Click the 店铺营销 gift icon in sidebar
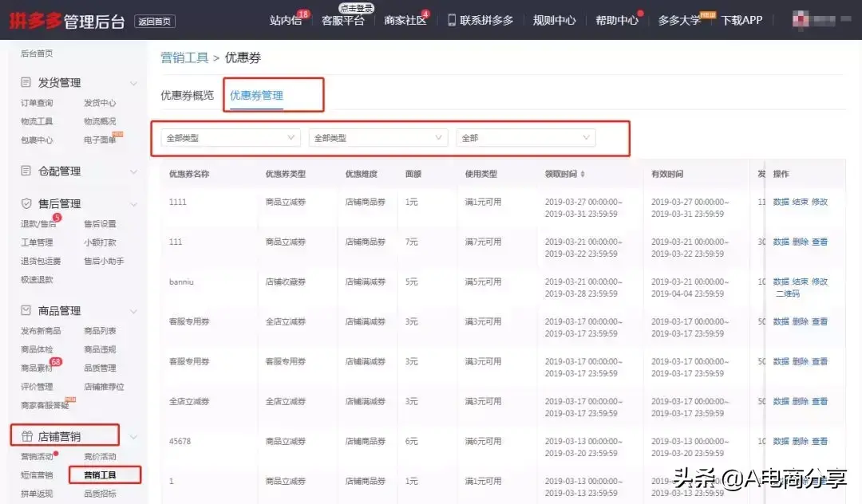The height and width of the screenshot is (504, 862). [26, 436]
